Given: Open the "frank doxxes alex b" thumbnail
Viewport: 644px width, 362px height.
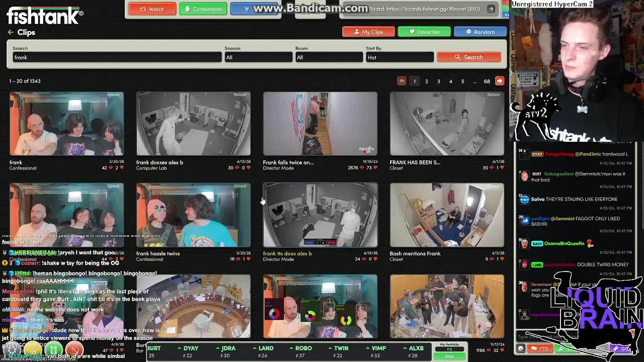Looking at the screenshot, I should click(x=193, y=124).
